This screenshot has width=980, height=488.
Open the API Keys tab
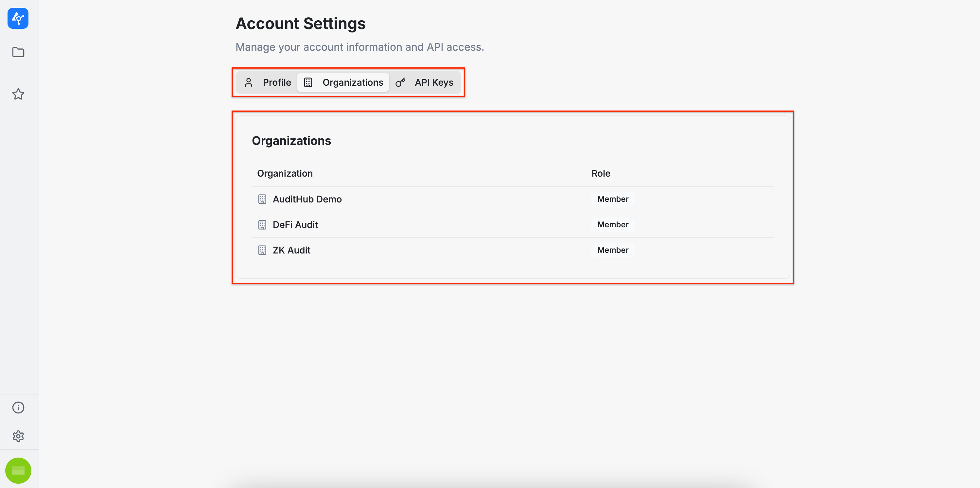(425, 82)
